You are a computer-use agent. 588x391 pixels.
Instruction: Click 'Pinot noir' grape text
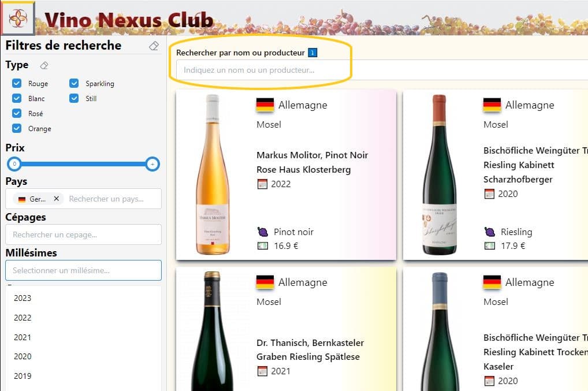point(293,232)
